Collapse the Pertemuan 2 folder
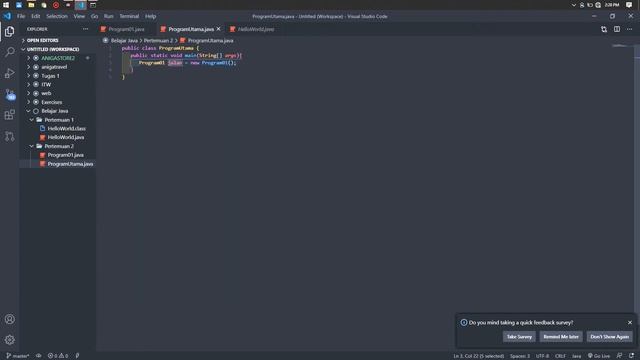The height and width of the screenshot is (360, 640). (x=59, y=146)
